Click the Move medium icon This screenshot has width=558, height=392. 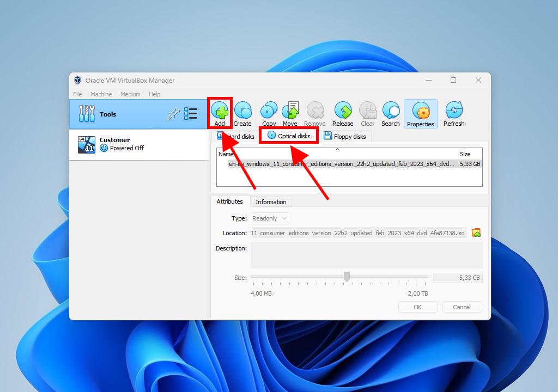coord(290,112)
